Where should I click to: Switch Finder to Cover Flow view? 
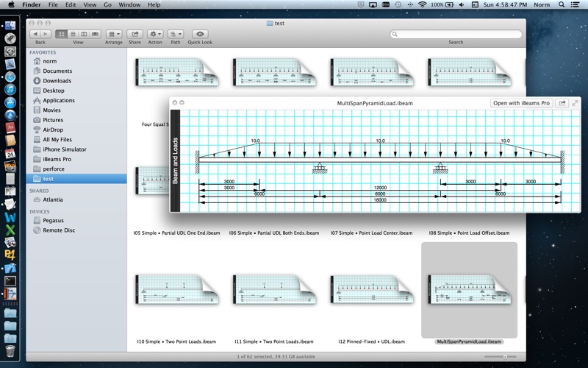pos(96,34)
